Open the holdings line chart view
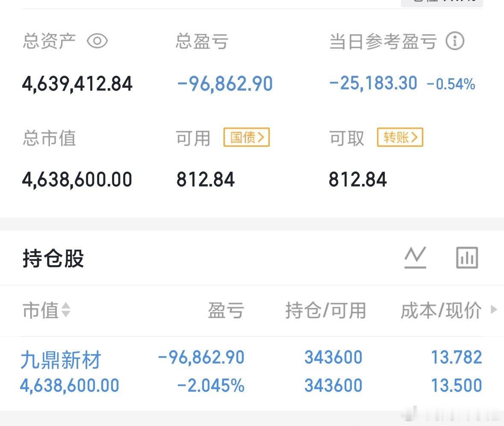The image size is (504, 426). point(415,258)
